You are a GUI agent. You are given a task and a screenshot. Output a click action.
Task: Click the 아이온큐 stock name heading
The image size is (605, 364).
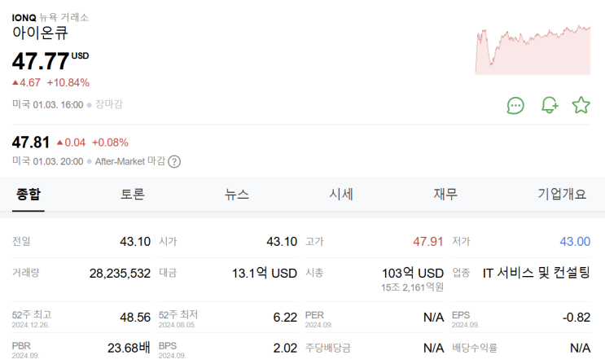click(40, 33)
